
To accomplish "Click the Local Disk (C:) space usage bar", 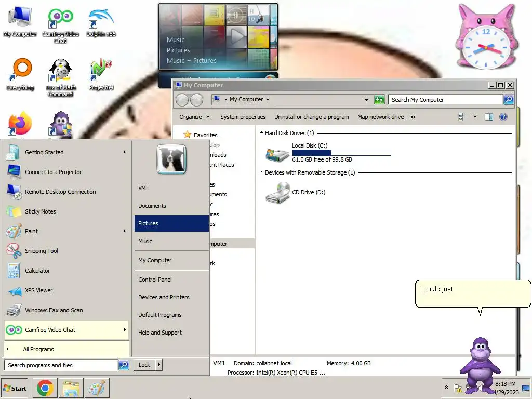I will [342, 153].
